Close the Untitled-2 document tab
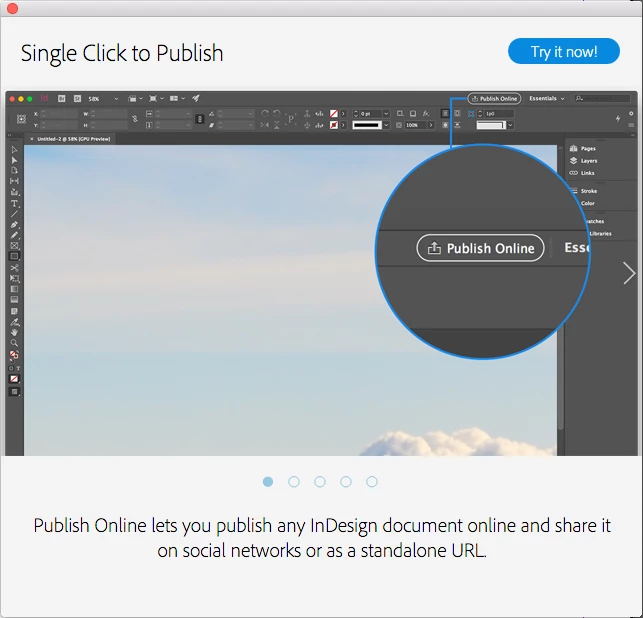 32,139
